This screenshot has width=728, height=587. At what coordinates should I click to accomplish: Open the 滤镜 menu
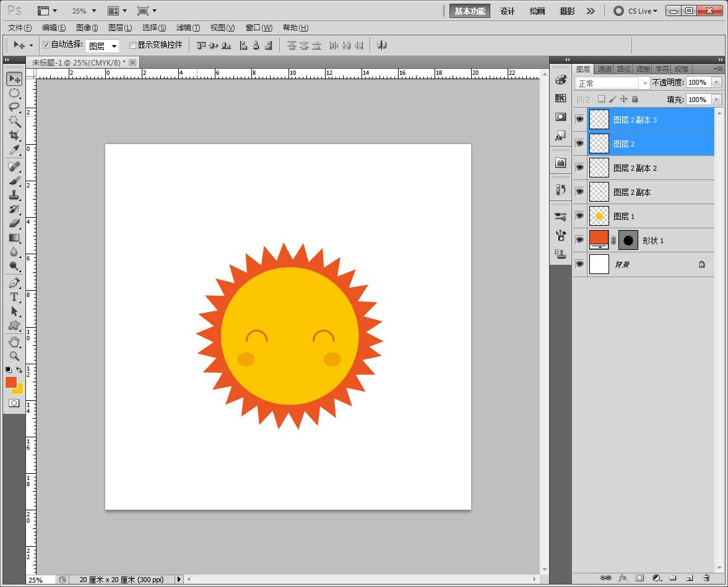tap(188, 28)
